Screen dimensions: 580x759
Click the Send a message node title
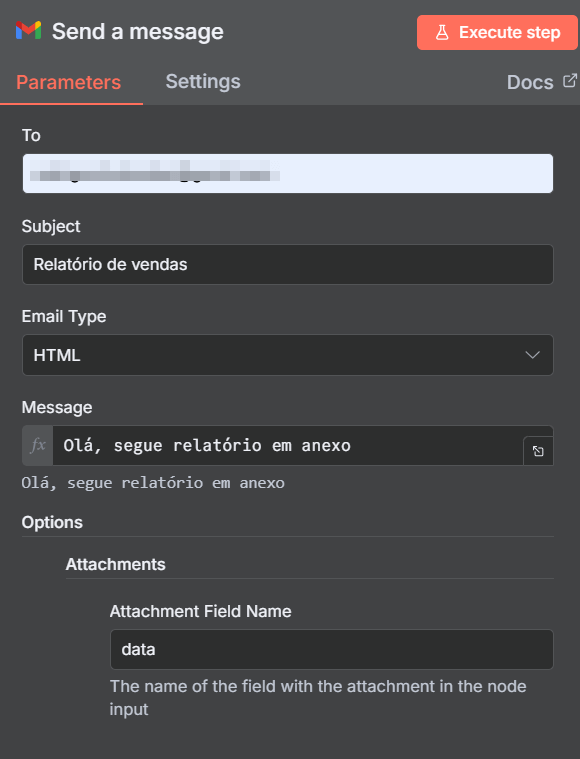137,31
